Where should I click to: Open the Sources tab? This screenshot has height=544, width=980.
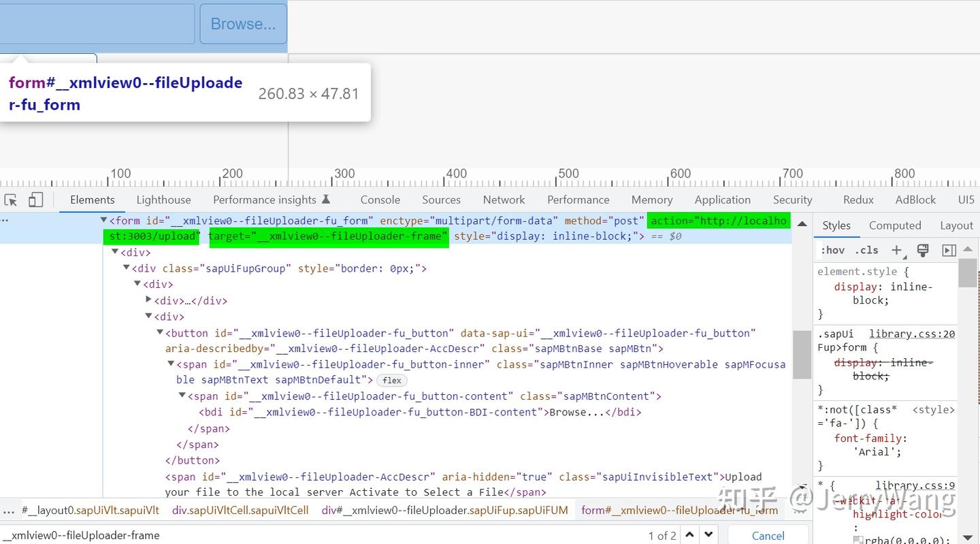pos(441,200)
